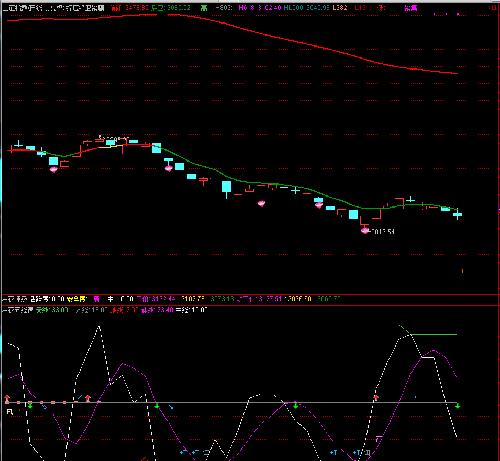
Task: Click the green horizontal line at the oscillator's upper right
Action: click(434, 334)
